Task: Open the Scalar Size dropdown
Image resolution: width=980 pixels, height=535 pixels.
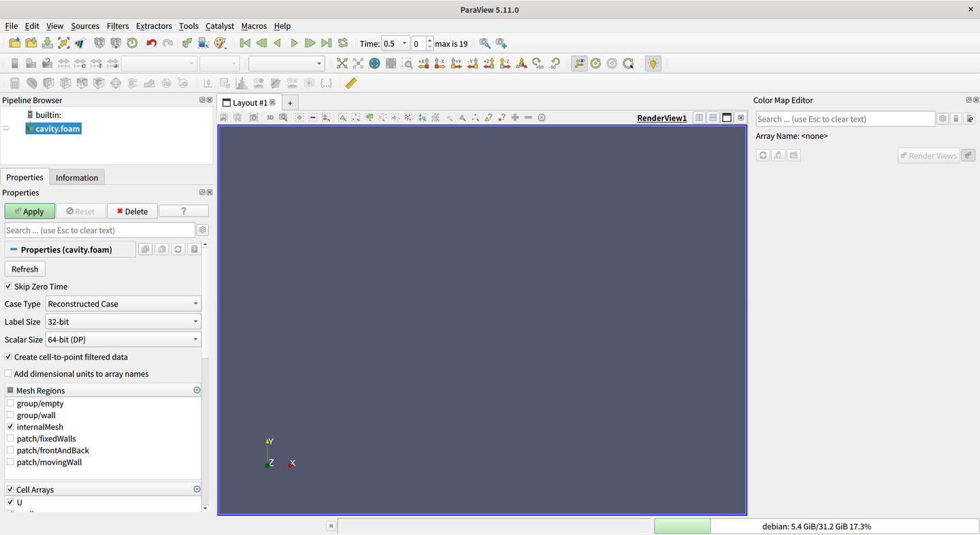Action: point(123,339)
